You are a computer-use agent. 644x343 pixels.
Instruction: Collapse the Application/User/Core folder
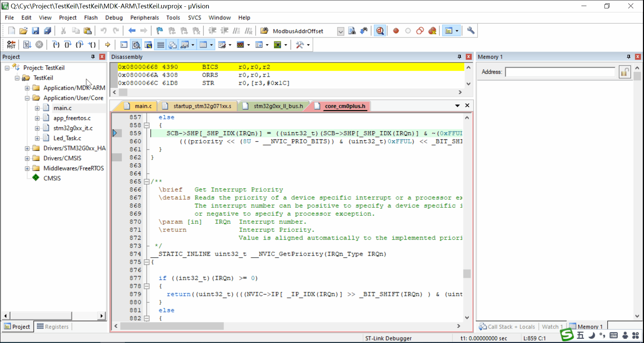tap(27, 98)
